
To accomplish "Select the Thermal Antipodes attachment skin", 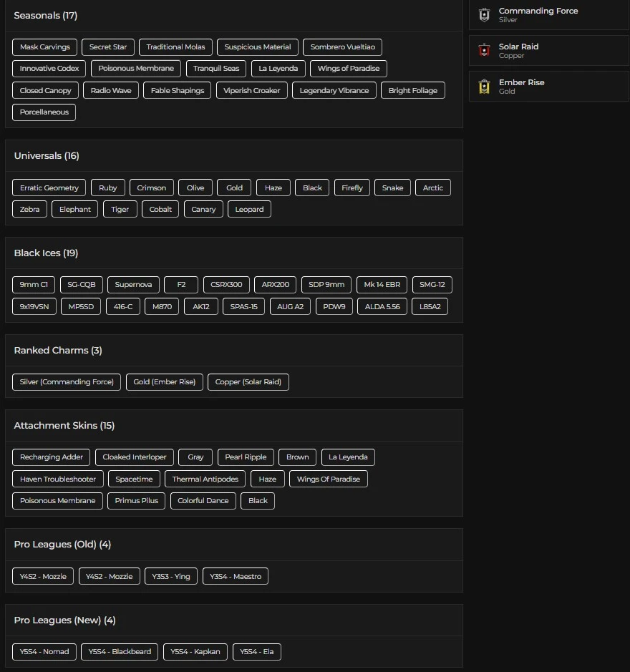I will click(205, 479).
